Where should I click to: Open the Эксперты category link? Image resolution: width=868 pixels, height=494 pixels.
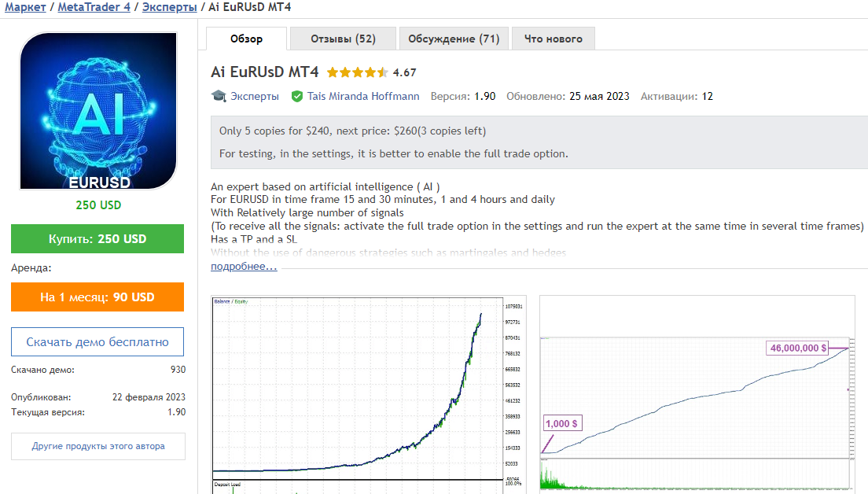tap(255, 97)
